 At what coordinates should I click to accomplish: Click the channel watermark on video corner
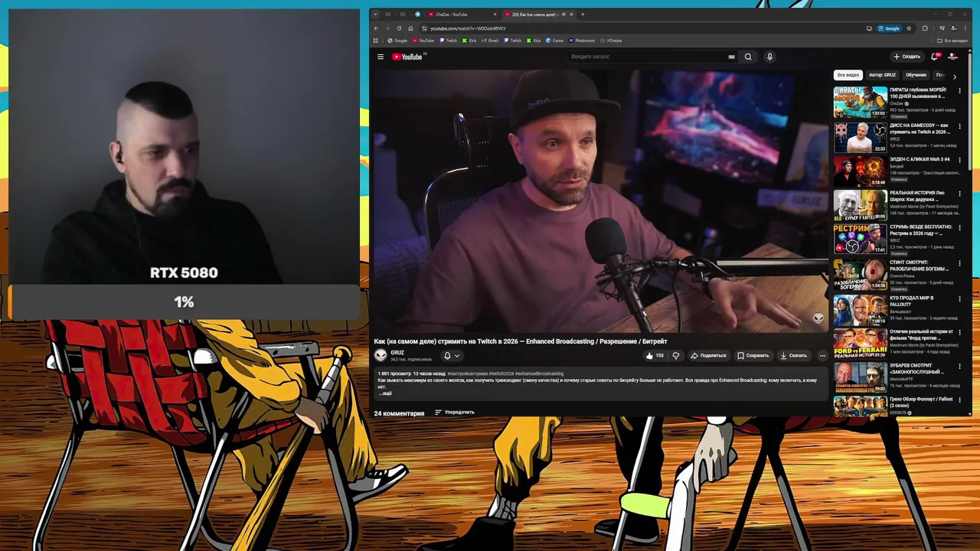818,318
